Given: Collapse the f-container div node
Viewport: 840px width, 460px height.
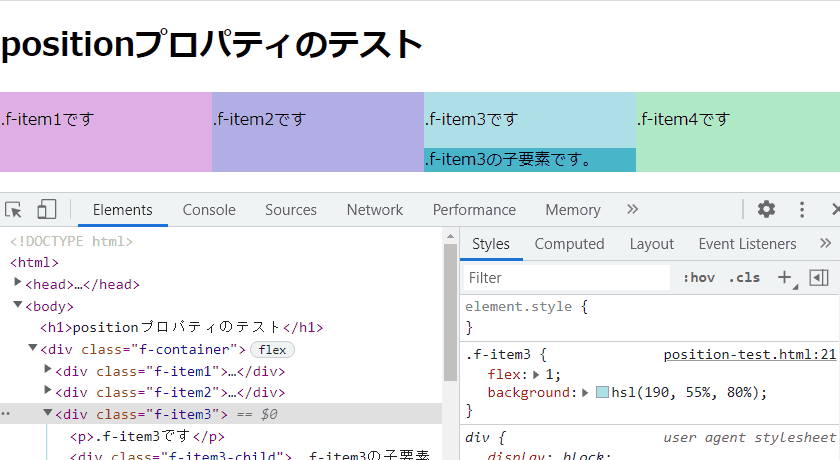Looking at the screenshot, I should point(33,348).
